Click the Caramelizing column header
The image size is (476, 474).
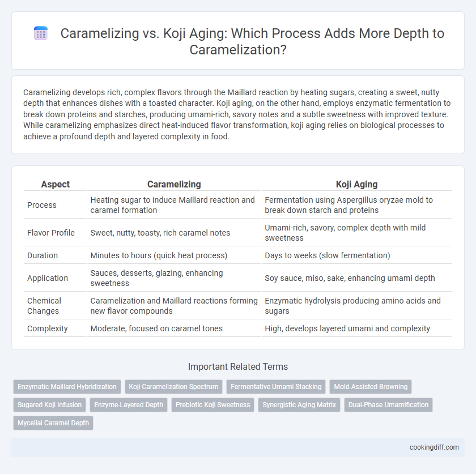point(174,184)
